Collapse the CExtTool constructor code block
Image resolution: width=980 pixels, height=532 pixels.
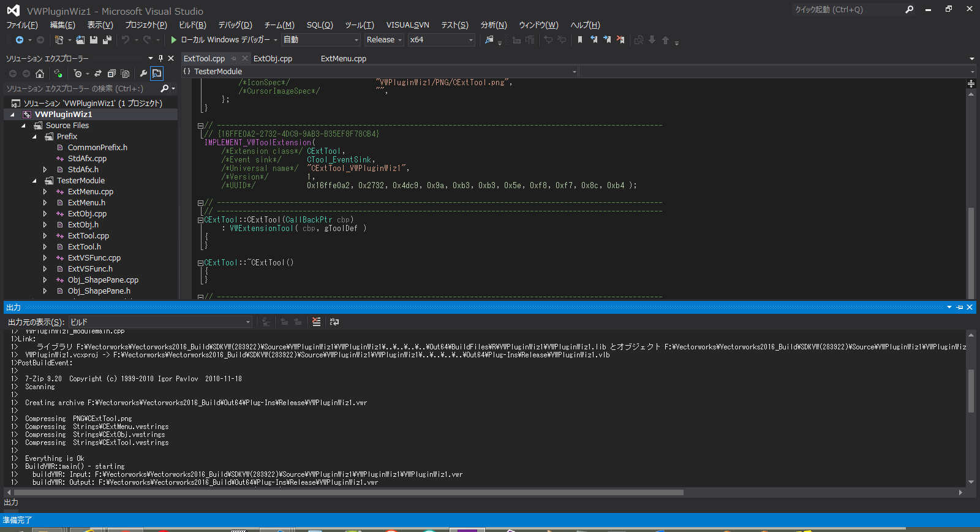click(x=200, y=220)
